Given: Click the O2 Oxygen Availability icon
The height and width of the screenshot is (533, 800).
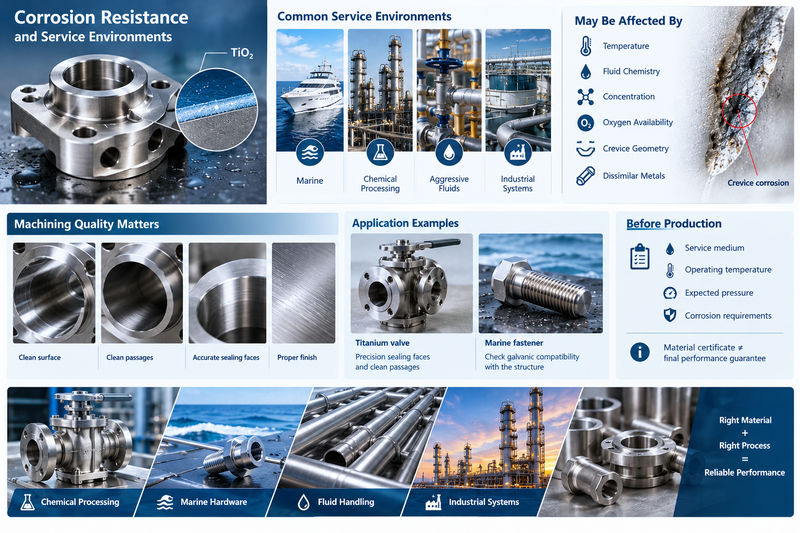Looking at the screenshot, I should (x=586, y=122).
